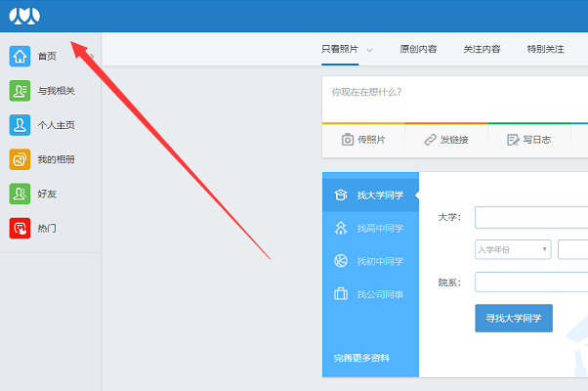The width and height of the screenshot is (588, 391).
Task: Click the chain link icon for 发链接
Action: coord(430,140)
